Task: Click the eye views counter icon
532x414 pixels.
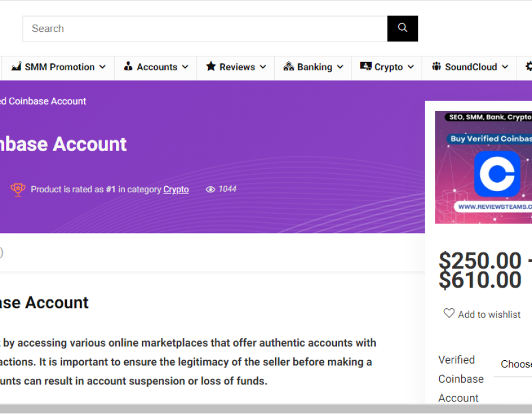Action: pos(210,189)
